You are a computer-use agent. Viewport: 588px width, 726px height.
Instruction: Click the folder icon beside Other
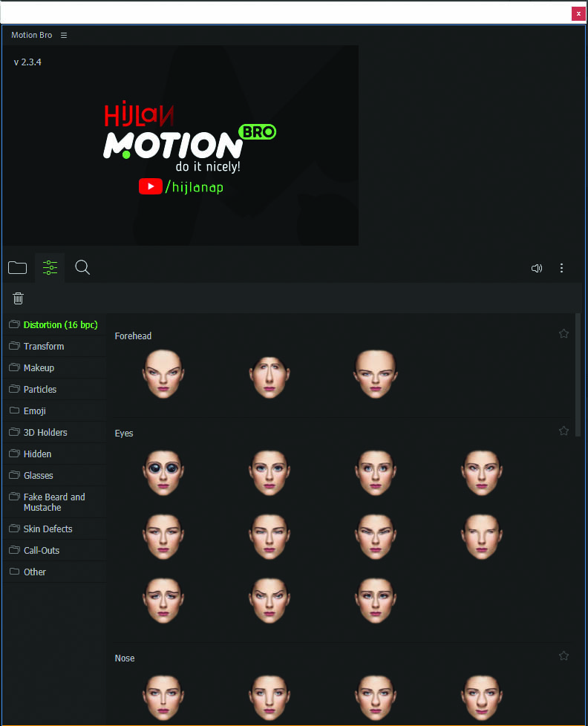click(14, 572)
